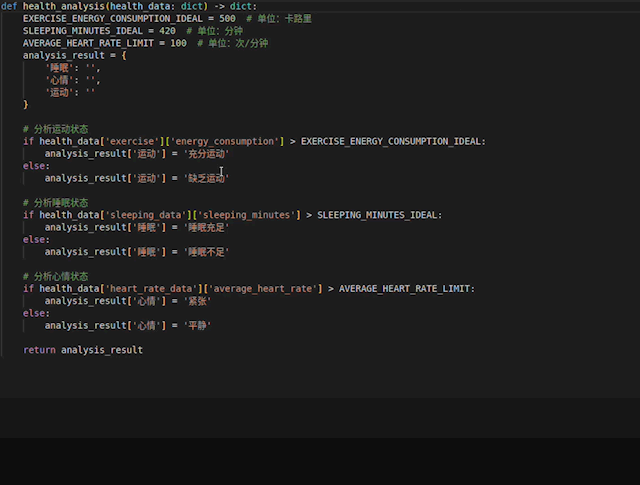640x485 pixels.
Task: Click SLEEPING_MINUTES_IDEAL in the if condition
Action: 377,215
